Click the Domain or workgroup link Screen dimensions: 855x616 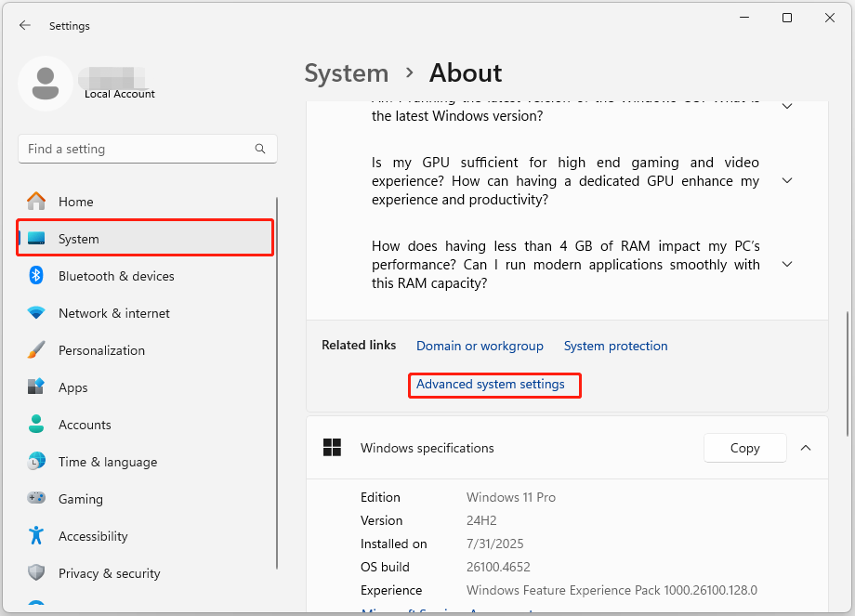(480, 346)
